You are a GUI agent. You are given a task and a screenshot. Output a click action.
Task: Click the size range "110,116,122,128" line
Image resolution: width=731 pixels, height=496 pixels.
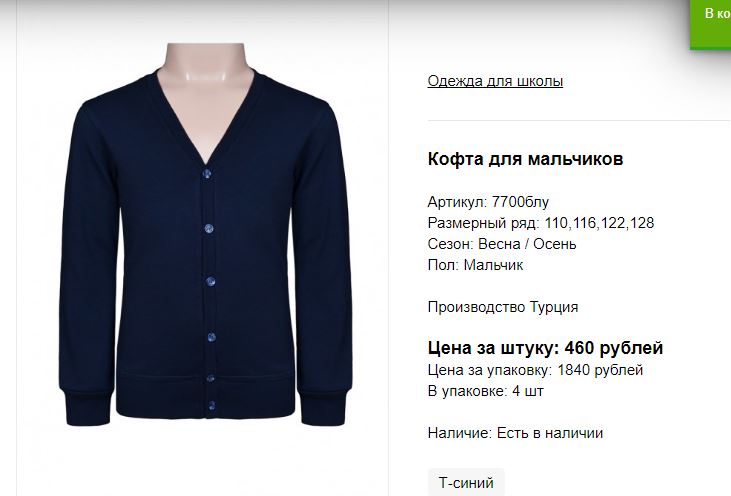click(541, 223)
